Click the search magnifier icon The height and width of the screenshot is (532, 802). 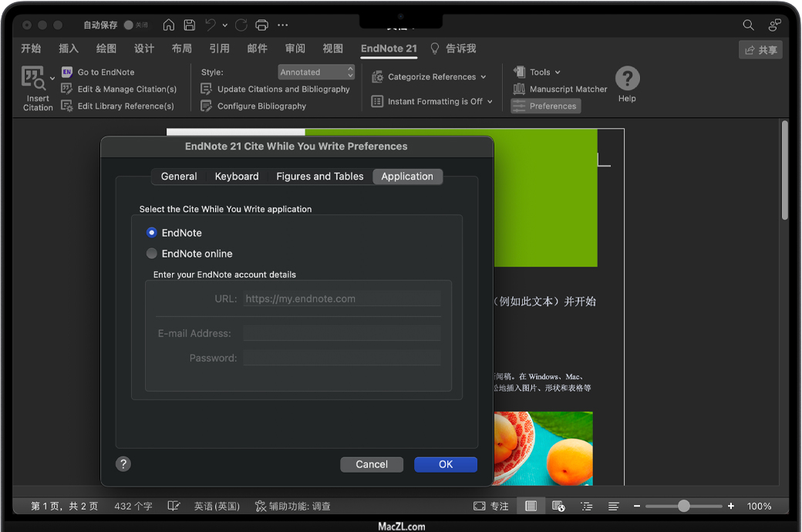point(748,25)
